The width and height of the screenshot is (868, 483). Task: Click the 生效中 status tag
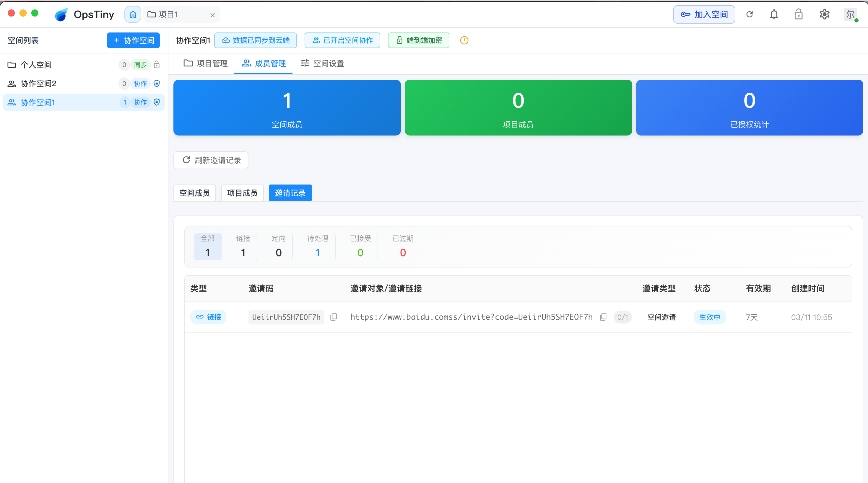coord(710,317)
